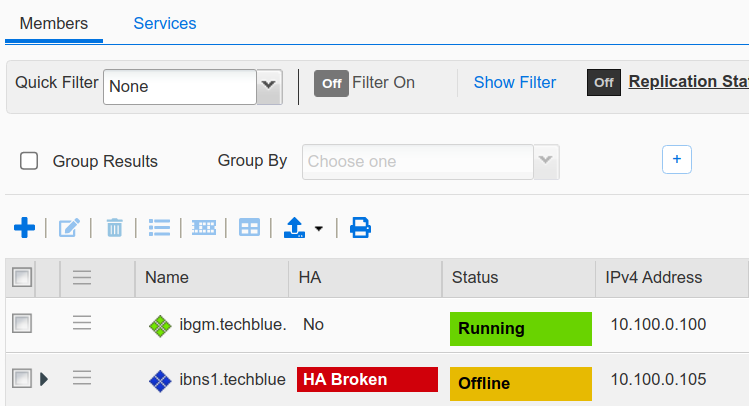Screen dimensions: 749x406
Task: Click the Delete trash can icon
Action: click(114, 228)
